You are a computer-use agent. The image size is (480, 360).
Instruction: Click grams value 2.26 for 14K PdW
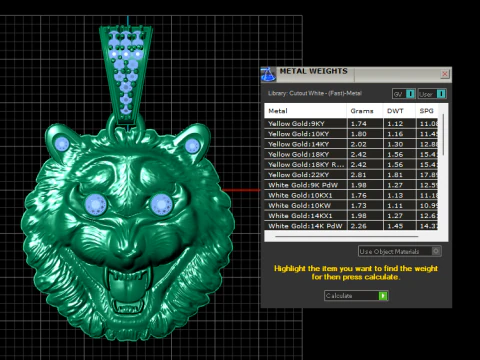pyautogui.click(x=359, y=226)
